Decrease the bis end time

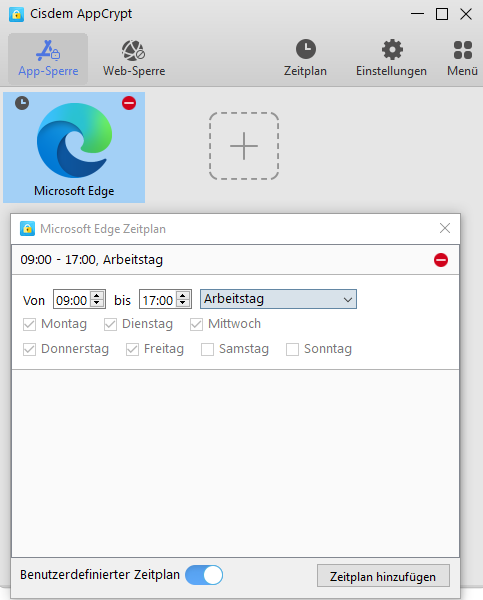click(x=183, y=303)
